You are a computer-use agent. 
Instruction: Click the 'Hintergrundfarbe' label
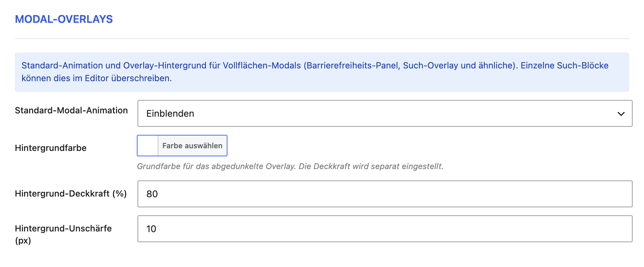coord(51,148)
